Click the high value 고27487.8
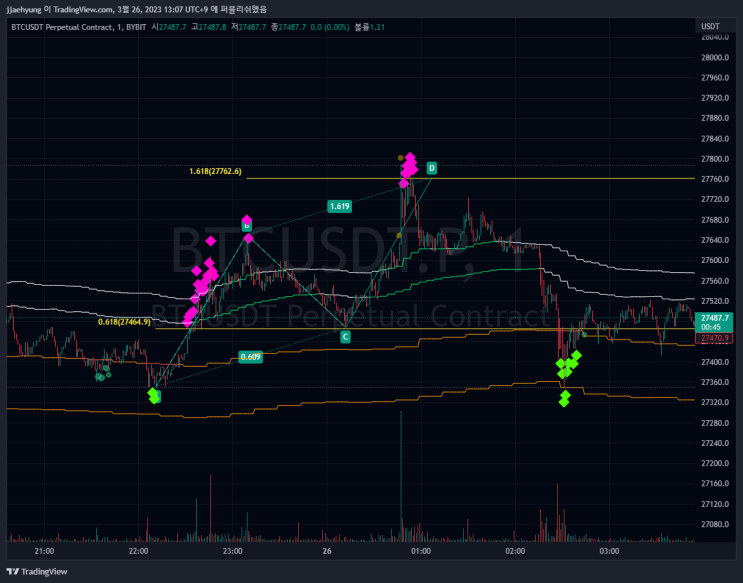The width and height of the screenshot is (743, 583). (208, 27)
